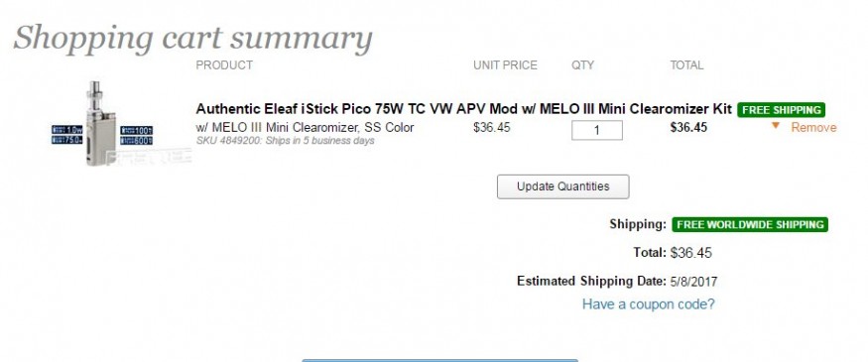Click the FREE WORLDWIDE SHIPPING badge
868x362 pixels.
point(750,225)
